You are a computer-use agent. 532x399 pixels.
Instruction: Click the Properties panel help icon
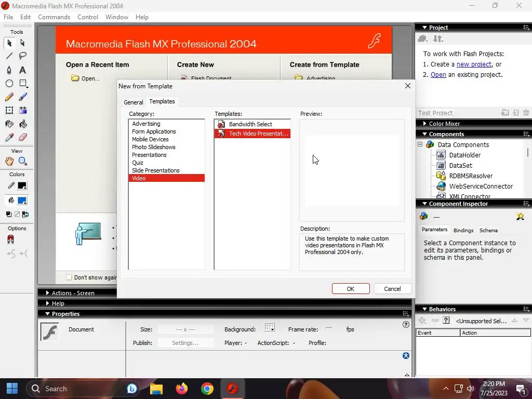click(406, 325)
